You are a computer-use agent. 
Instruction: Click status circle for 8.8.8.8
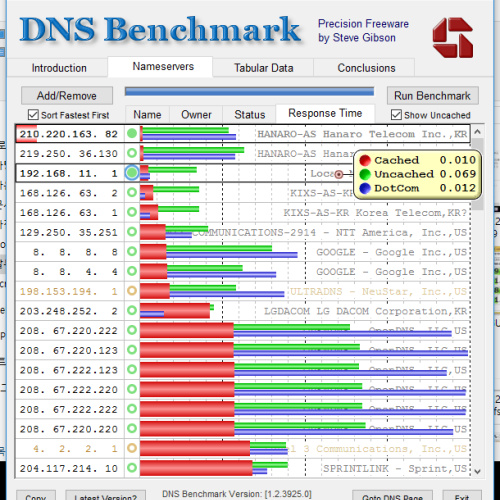click(x=132, y=251)
